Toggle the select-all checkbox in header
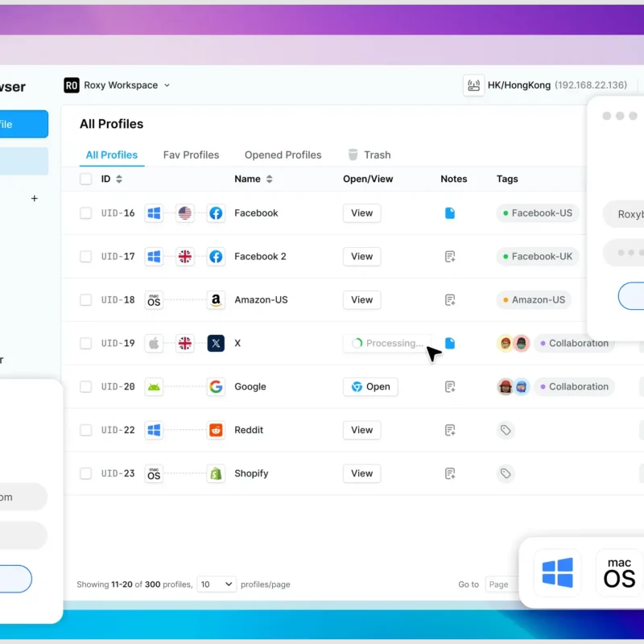Screen dimensions: 644x644 (x=86, y=180)
